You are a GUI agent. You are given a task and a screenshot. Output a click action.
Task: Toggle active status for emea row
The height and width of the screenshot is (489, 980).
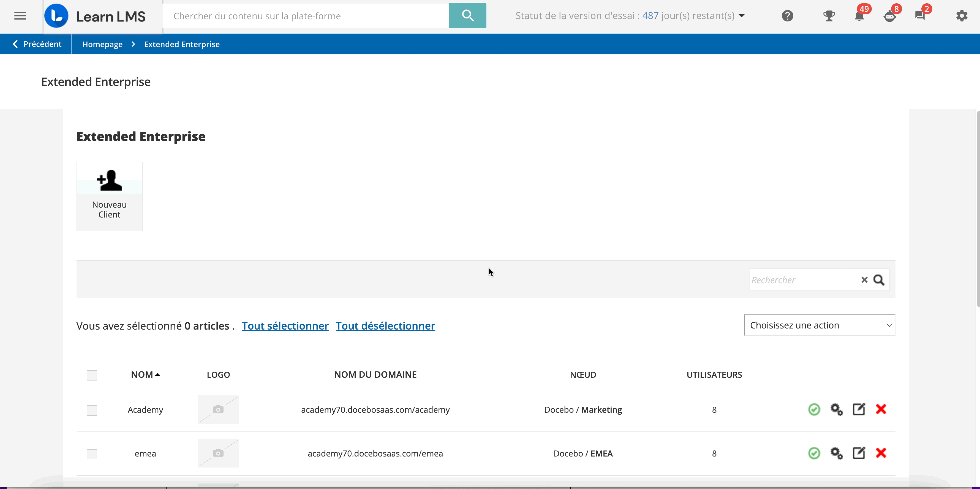tap(814, 453)
